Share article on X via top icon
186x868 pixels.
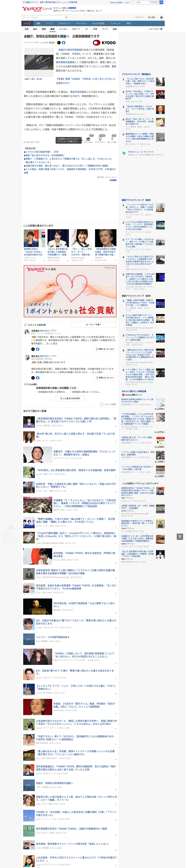(59, 43)
